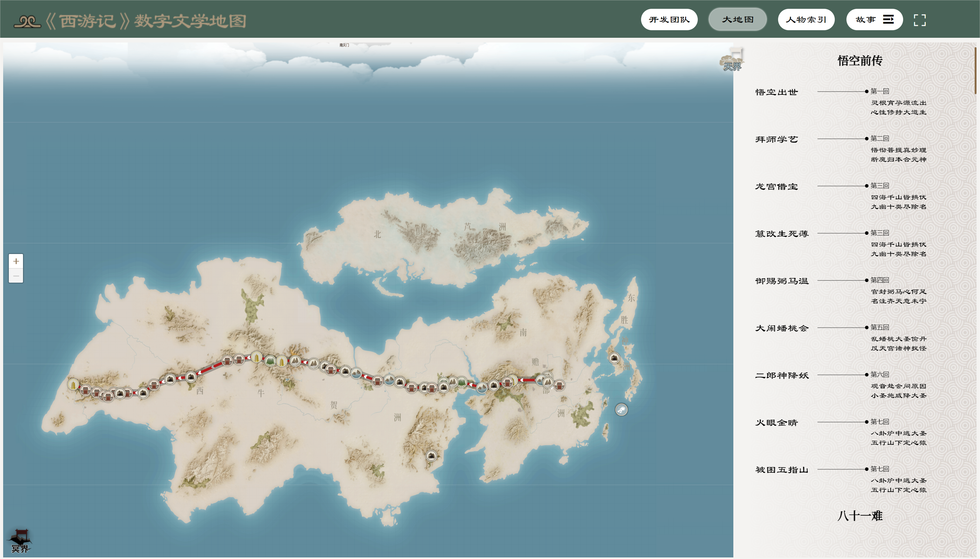Click the isolated mountain marker in southern 贺洲
Viewport: 980px width, 559px height.
click(432, 456)
